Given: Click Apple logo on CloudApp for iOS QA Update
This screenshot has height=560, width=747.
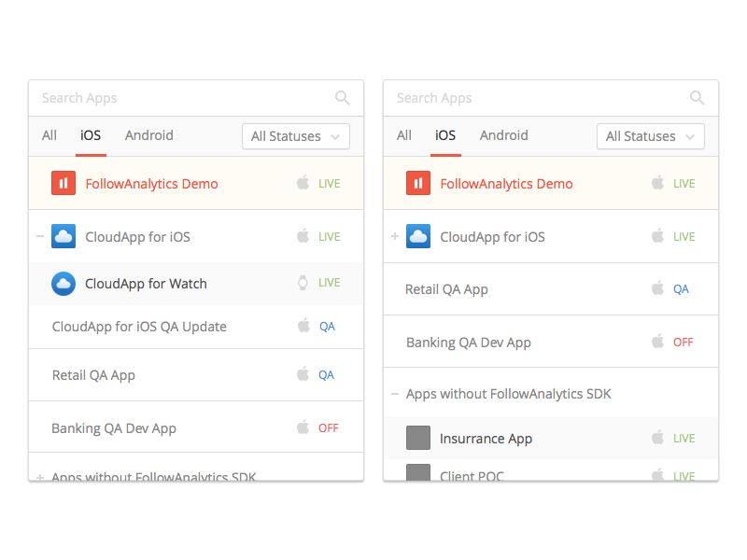Looking at the screenshot, I should 303,325.
